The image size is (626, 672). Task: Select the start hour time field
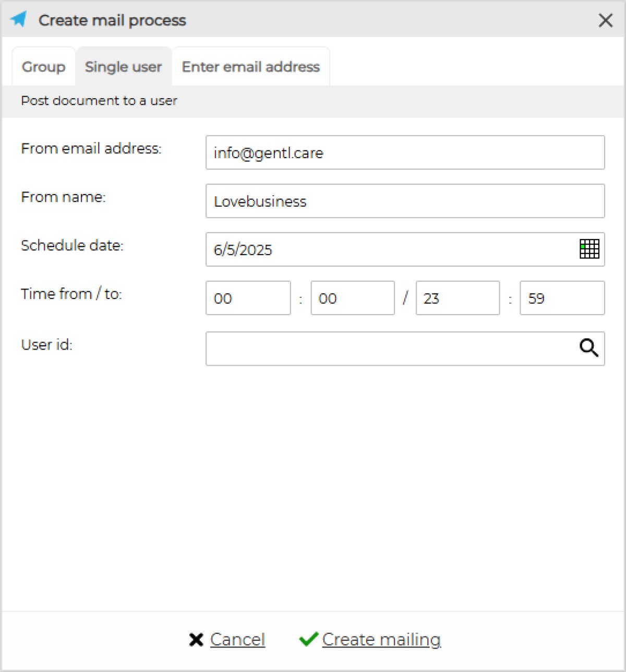(248, 298)
